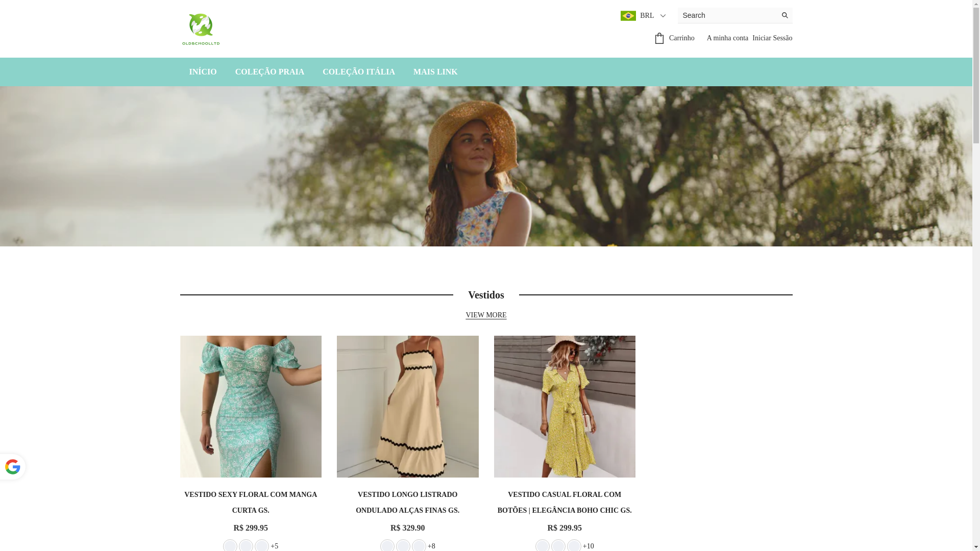Image resolution: width=980 pixels, height=551 pixels.
Task: Expand +10 more colors for yellow dress
Action: point(588,546)
